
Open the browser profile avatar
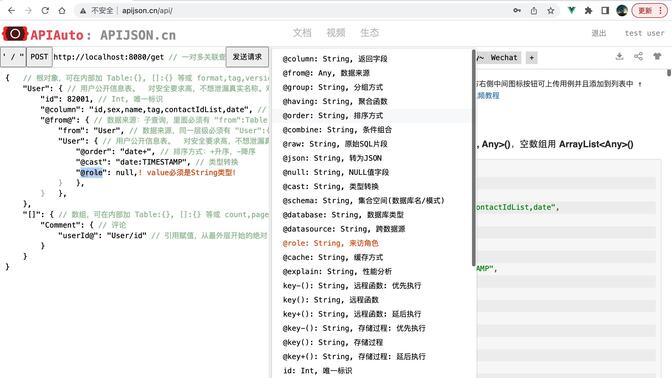(x=622, y=11)
